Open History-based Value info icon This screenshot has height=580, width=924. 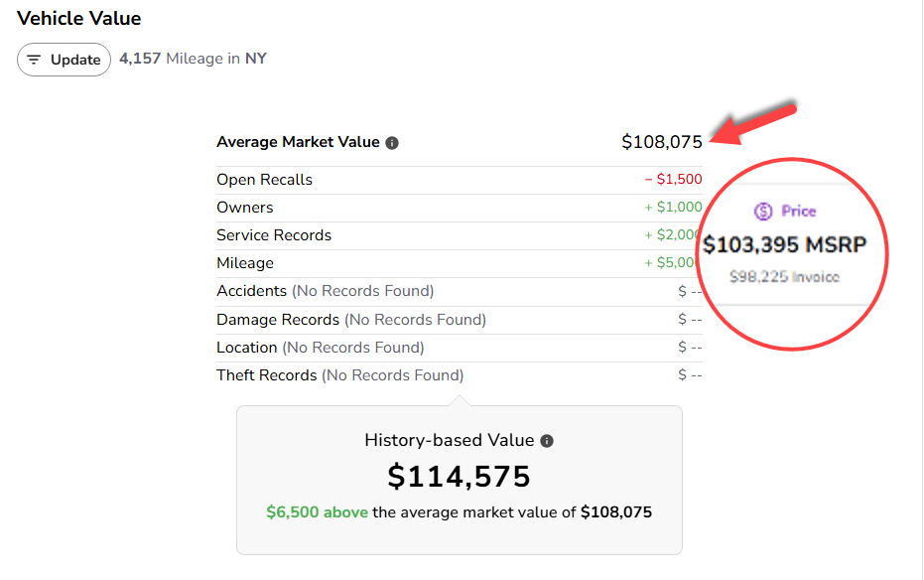tap(547, 441)
